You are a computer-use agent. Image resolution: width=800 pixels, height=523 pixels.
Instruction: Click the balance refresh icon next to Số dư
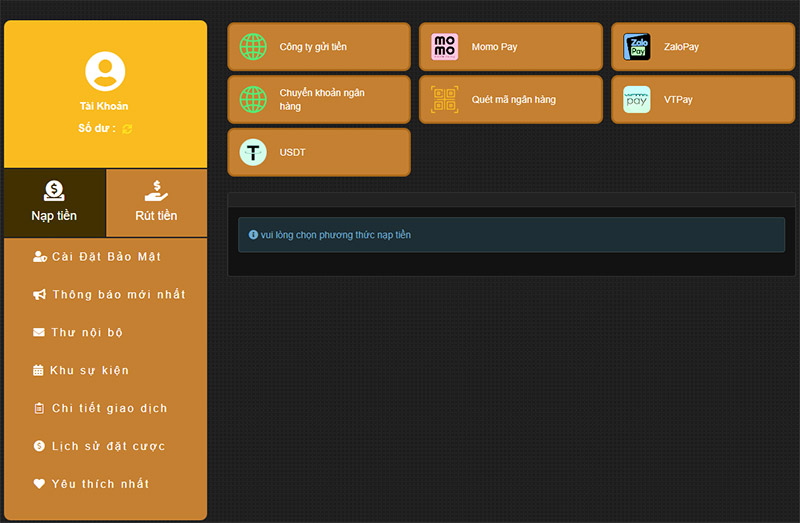pyautogui.click(x=128, y=129)
